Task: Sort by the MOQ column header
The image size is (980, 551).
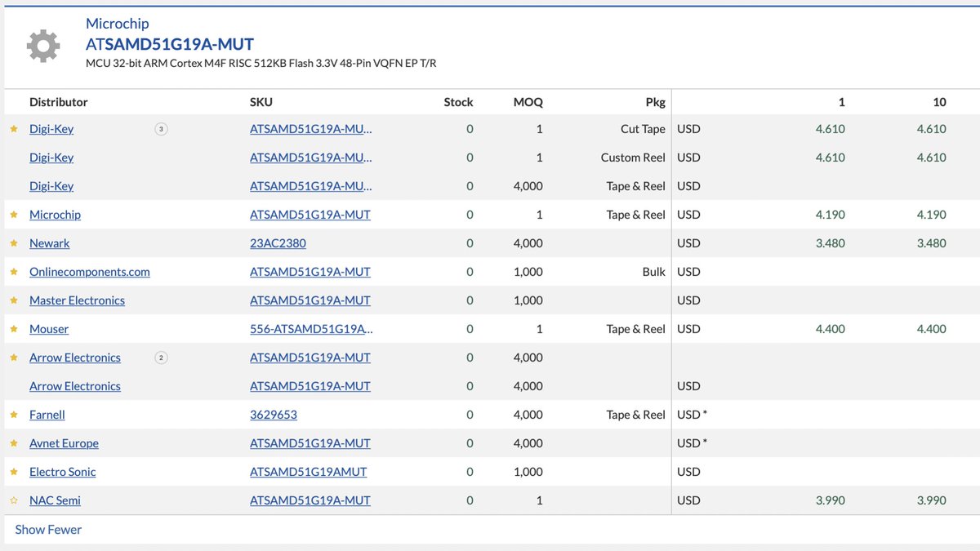Action: pyautogui.click(x=528, y=102)
